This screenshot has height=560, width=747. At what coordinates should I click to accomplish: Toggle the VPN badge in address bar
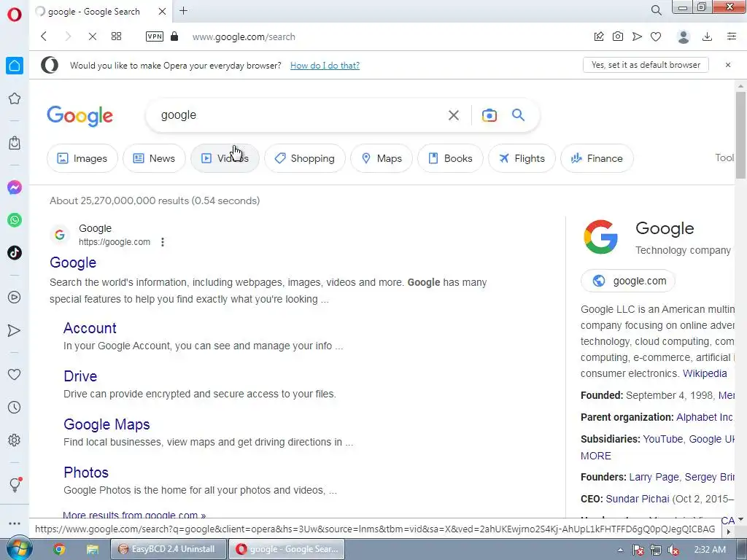155,36
